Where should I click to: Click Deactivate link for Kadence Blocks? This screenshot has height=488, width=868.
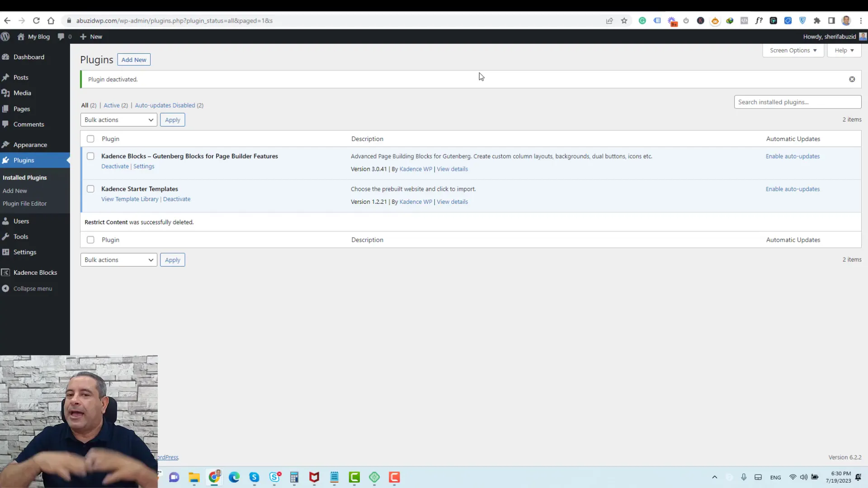tap(114, 166)
